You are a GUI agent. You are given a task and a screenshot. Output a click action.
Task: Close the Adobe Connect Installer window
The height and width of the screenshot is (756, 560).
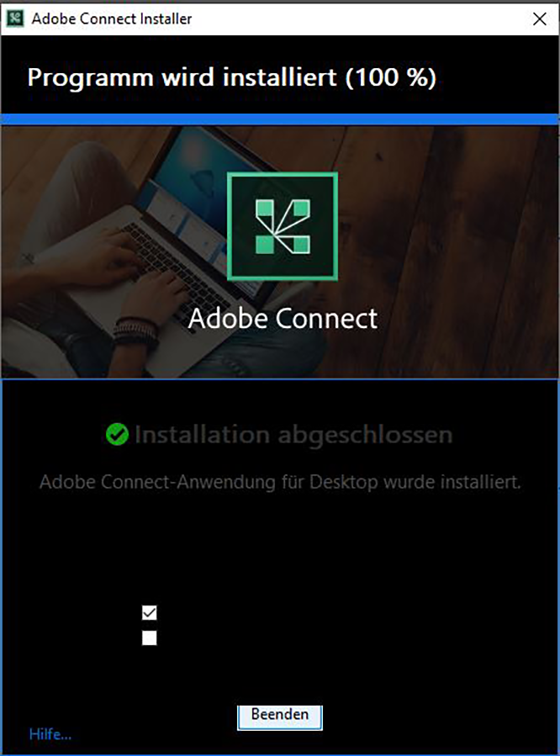coord(540,19)
